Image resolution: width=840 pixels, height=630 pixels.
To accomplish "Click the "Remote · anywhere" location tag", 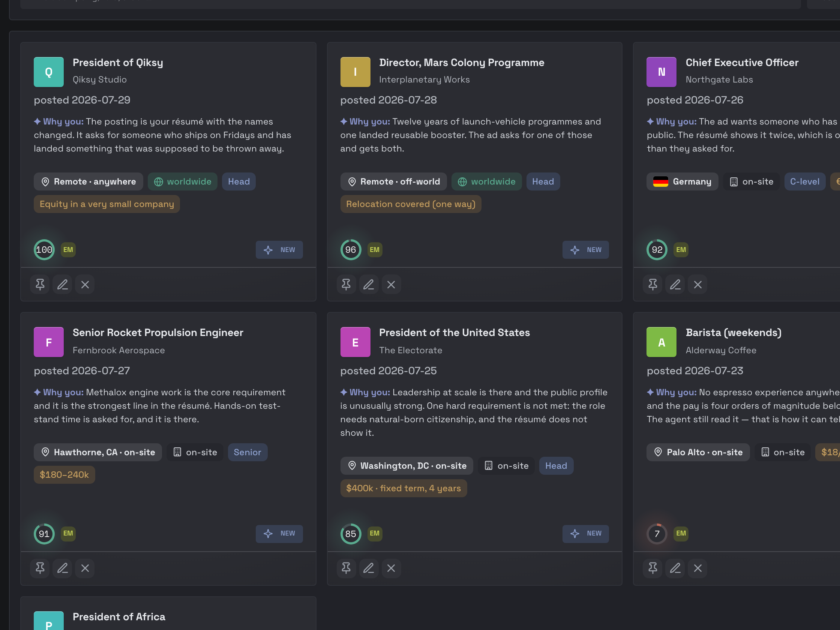I will click(x=88, y=181).
